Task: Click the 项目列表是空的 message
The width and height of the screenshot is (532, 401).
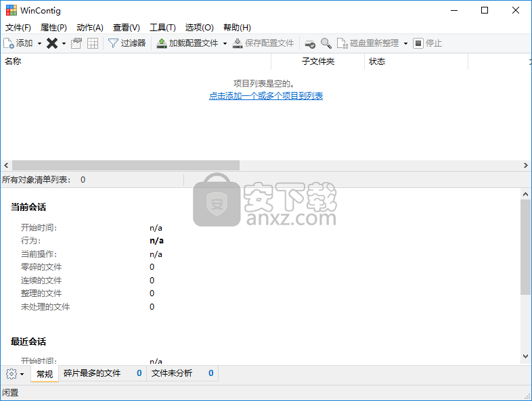Action: 263,83
